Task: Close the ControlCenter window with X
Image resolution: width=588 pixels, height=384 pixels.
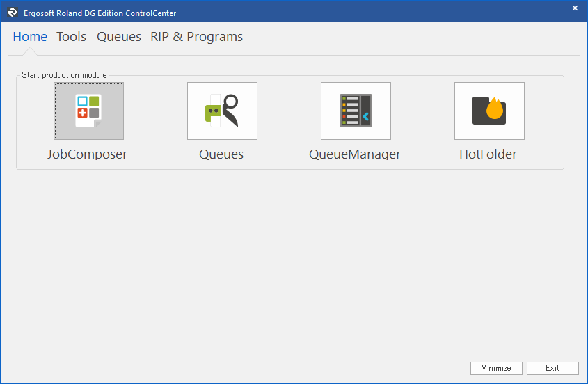Action: [575, 8]
